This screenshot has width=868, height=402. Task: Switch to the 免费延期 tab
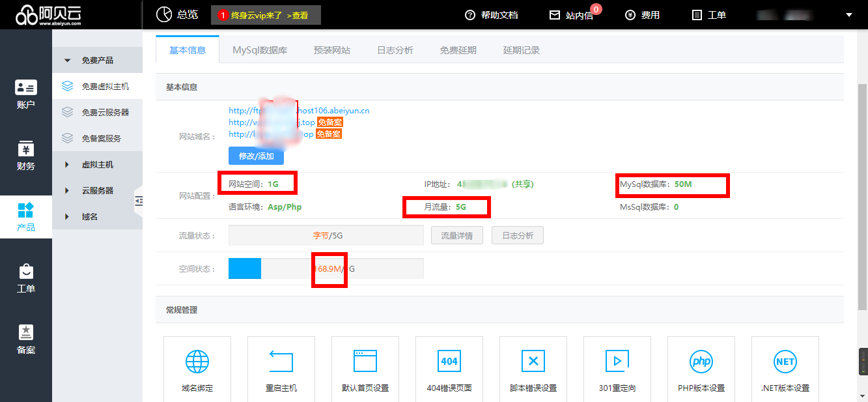tap(458, 50)
